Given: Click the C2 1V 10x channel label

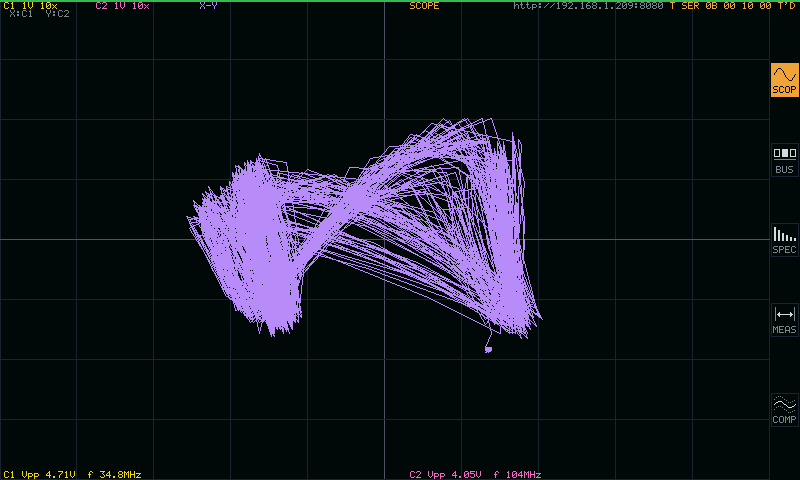Looking at the screenshot, I should tap(122, 6).
